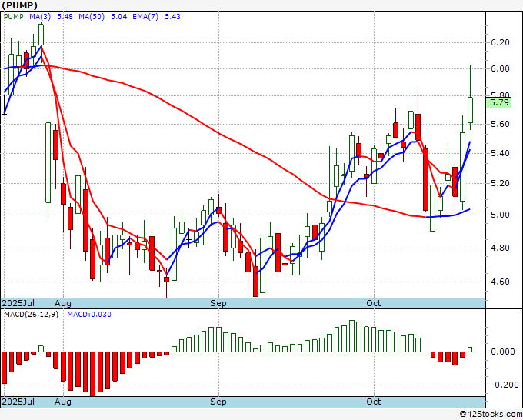This screenshot has width=523, height=420.
Task: Click 2025Jul on the MACD panel axis
Action: [18, 402]
